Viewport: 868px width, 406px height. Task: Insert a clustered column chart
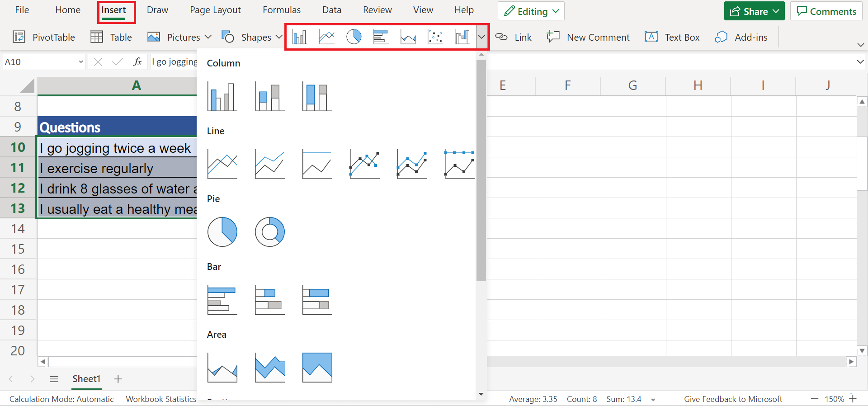click(222, 97)
